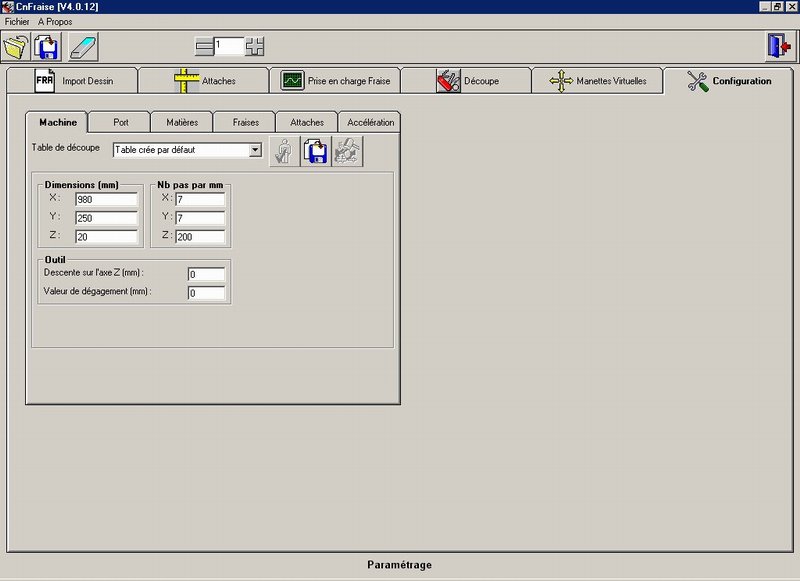800x581 pixels.
Task: Restore down the CnFraise window
Action: click(777, 7)
